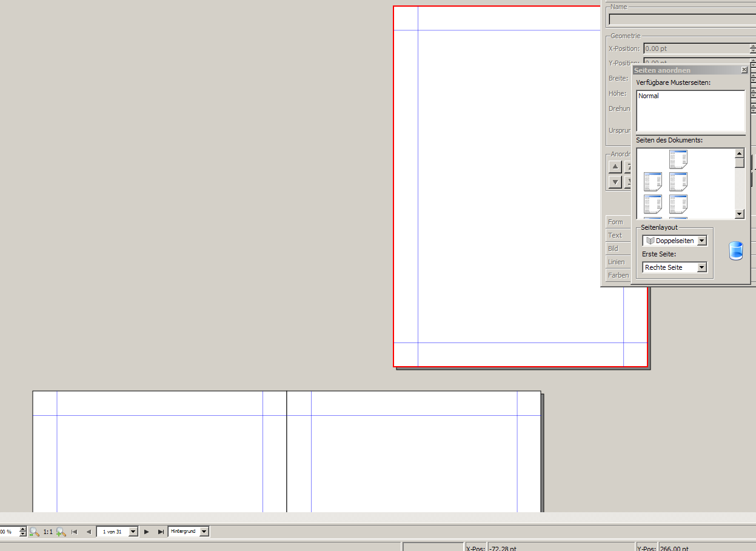Reset zoom with the 1:1 button
Screen dimensions: 756x551
(x=47, y=532)
